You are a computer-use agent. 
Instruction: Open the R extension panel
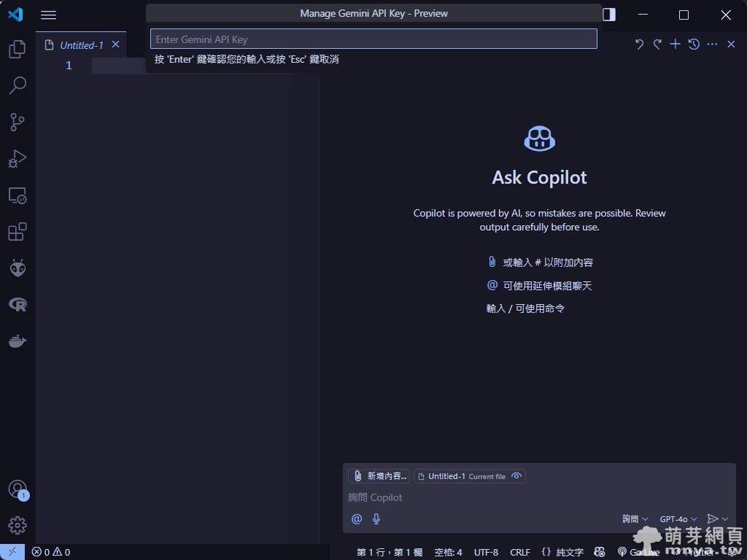click(18, 305)
